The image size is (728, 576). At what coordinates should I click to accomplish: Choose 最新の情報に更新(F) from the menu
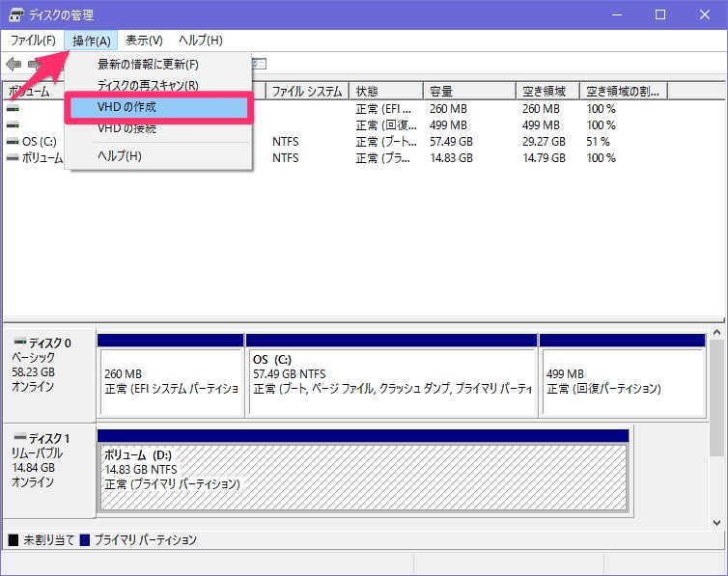tap(158, 64)
